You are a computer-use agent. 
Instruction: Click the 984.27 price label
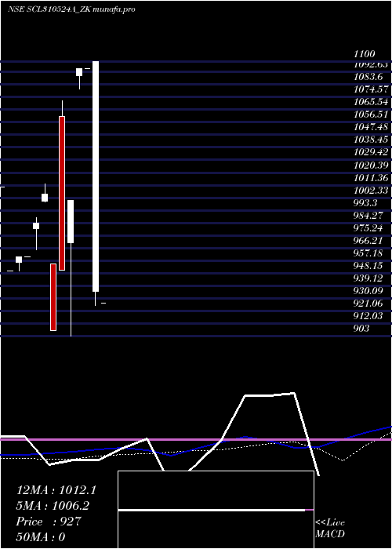pos(368,216)
